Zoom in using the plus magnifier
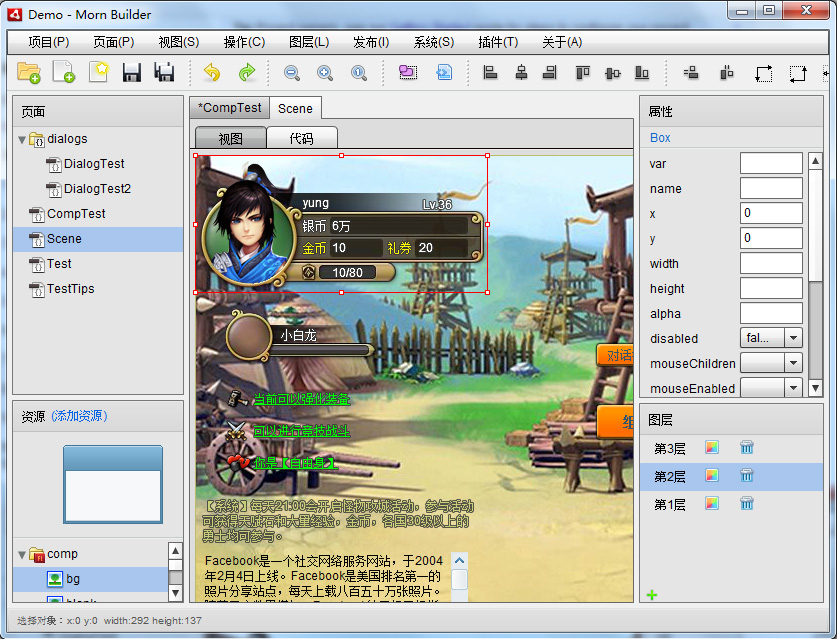This screenshot has width=837, height=639. (325, 73)
